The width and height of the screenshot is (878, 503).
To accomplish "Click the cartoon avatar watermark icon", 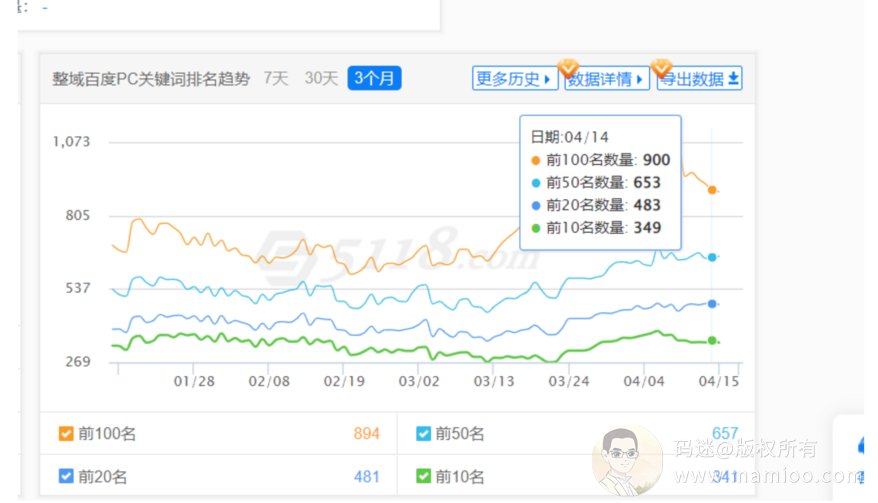I will 627,462.
